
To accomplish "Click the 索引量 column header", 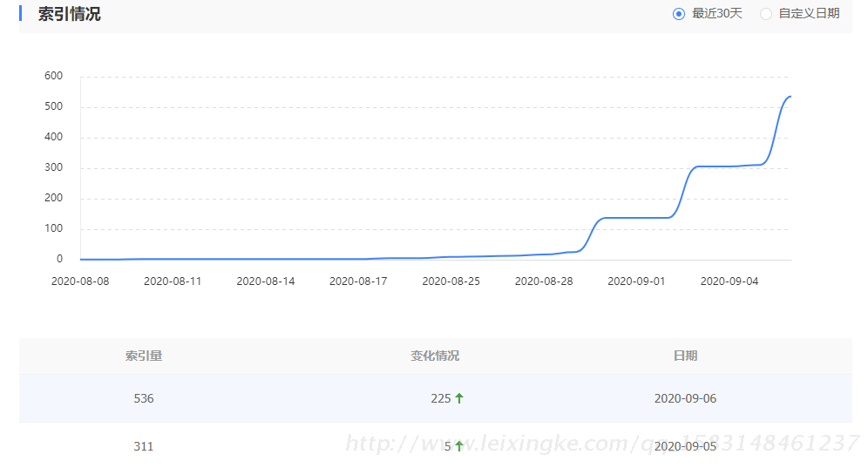I will click(x=144, y=356).
